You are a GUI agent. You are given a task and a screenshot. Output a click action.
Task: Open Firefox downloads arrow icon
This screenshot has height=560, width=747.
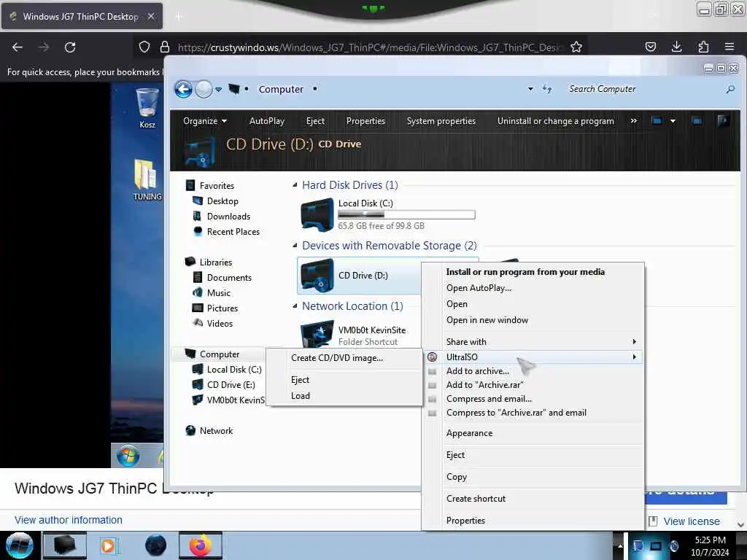click(676, 47)
